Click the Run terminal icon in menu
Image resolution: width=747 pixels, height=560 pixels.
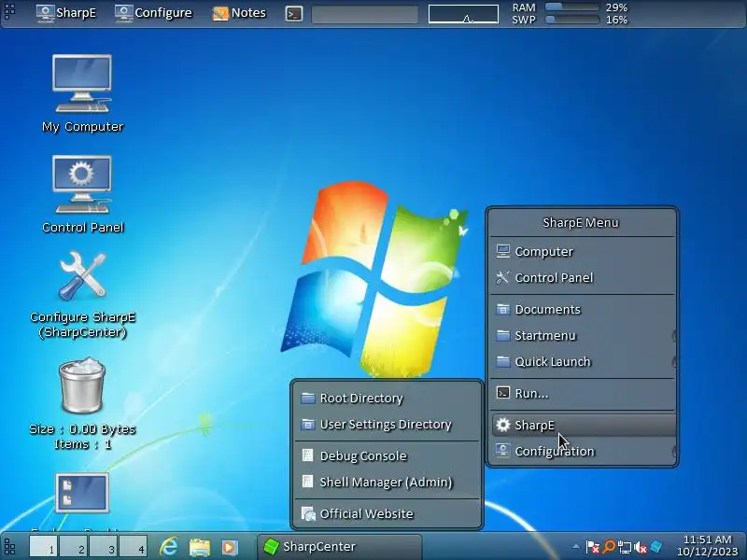[x=502, y=393]
